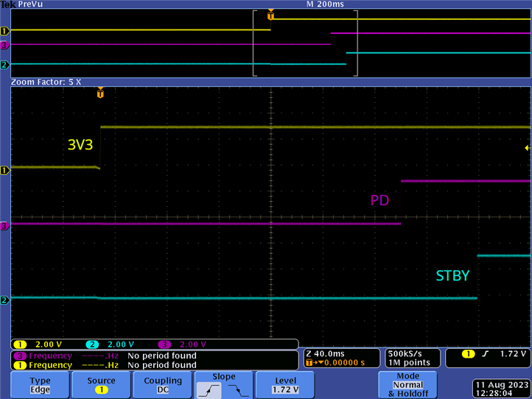
Task: Click the orange trigger marker in overview
Action: click(270, 15)
